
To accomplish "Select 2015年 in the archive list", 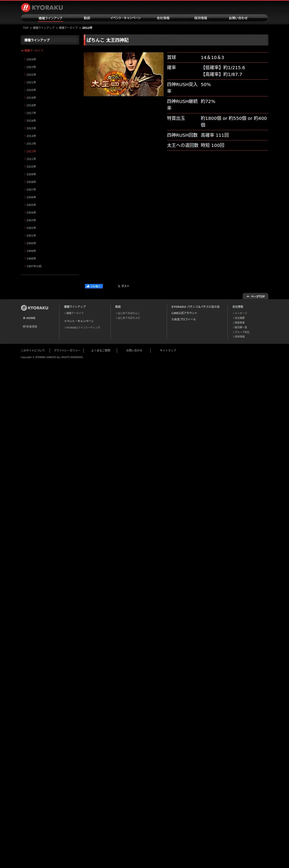I will click(31, 128).
